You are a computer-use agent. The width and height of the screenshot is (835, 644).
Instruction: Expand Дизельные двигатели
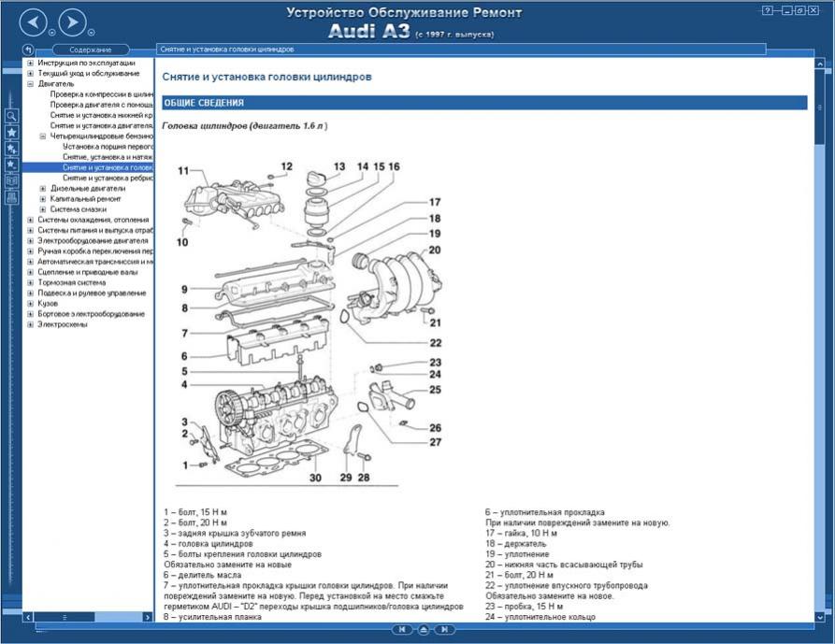tap(43, 189)
